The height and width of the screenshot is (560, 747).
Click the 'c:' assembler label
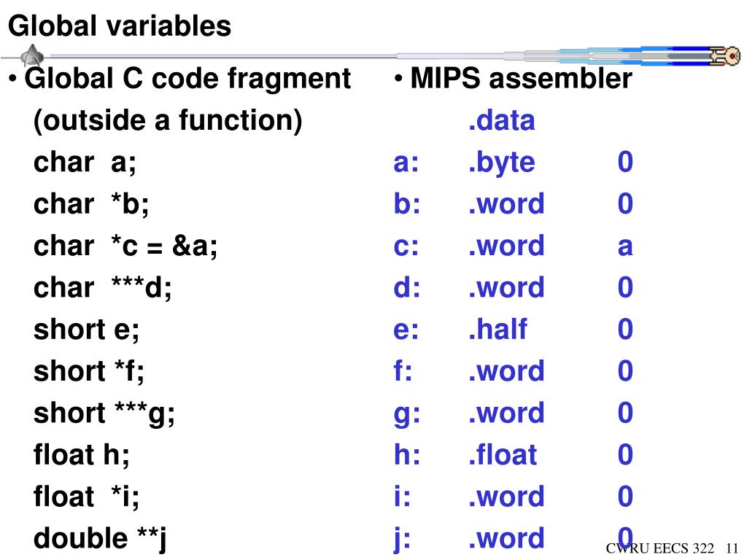click(406, 246)
